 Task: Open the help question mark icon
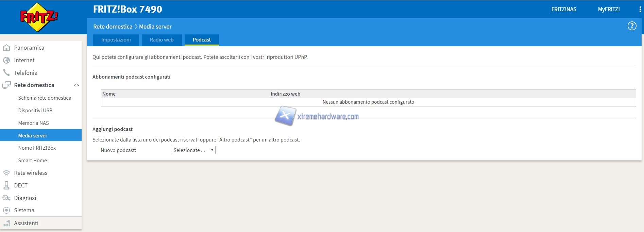tap(632, 26)
